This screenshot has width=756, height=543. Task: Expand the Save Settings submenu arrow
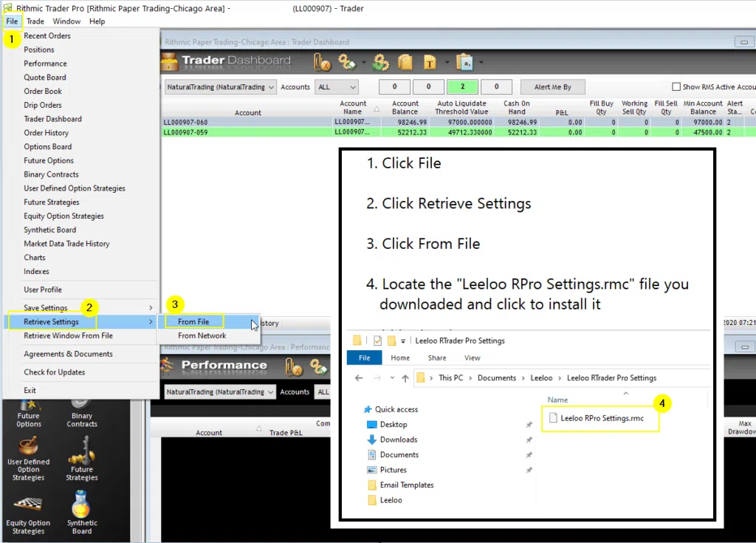click(x=151, y=308)
